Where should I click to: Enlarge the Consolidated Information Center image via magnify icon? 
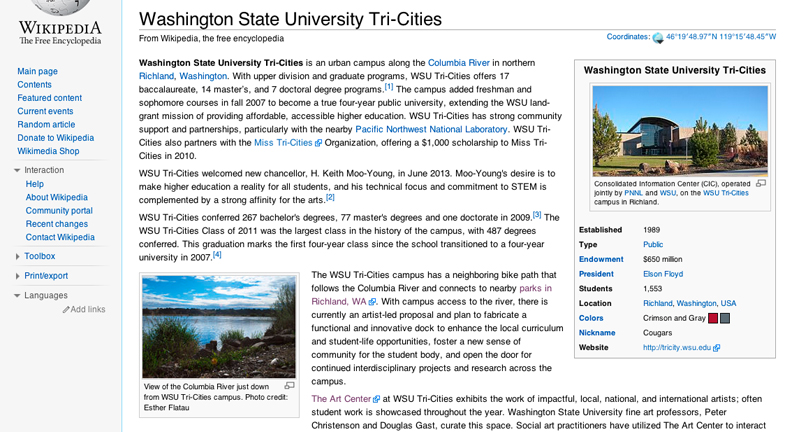coord(761,184)
